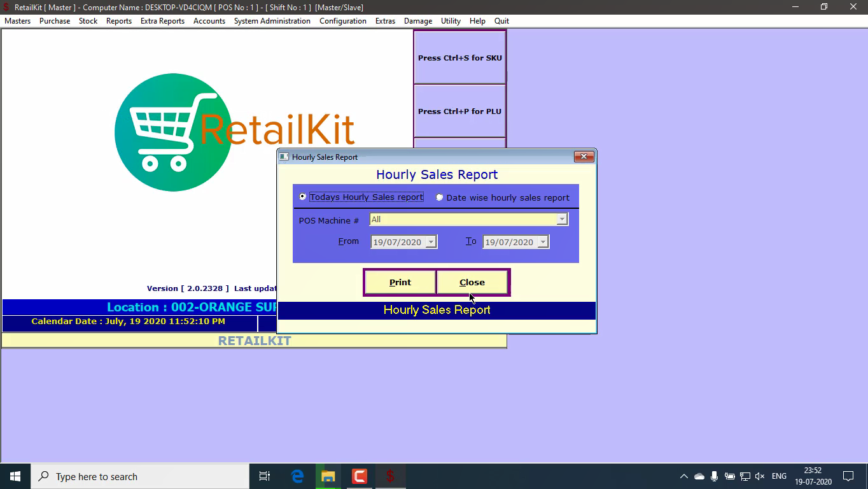Show hidden system tray icons

pos(684,476)
